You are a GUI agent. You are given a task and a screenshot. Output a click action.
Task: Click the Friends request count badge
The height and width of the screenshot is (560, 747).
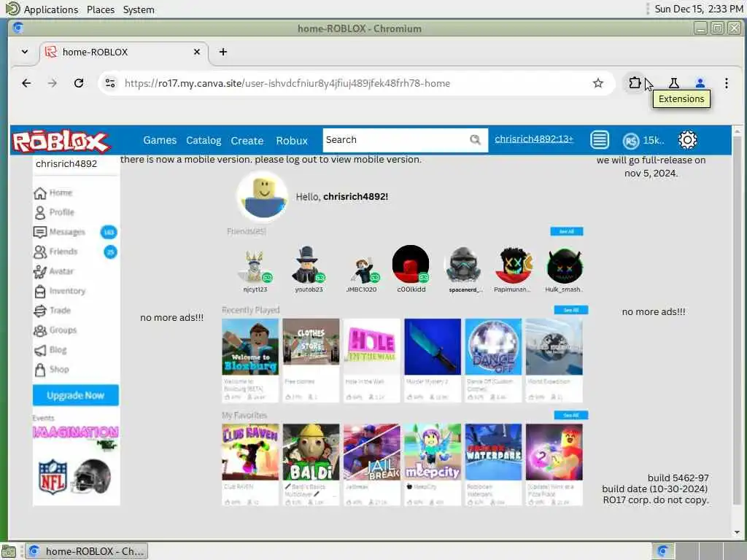point(110,252)
